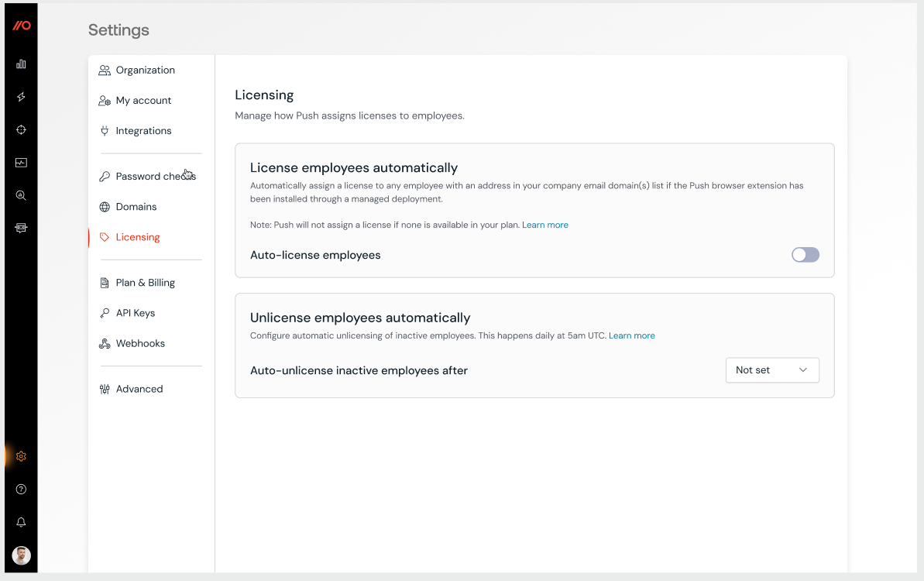This screenshot has width=924, height=581.
Task: Open the Not set dropdown
Action: [771, 370]
